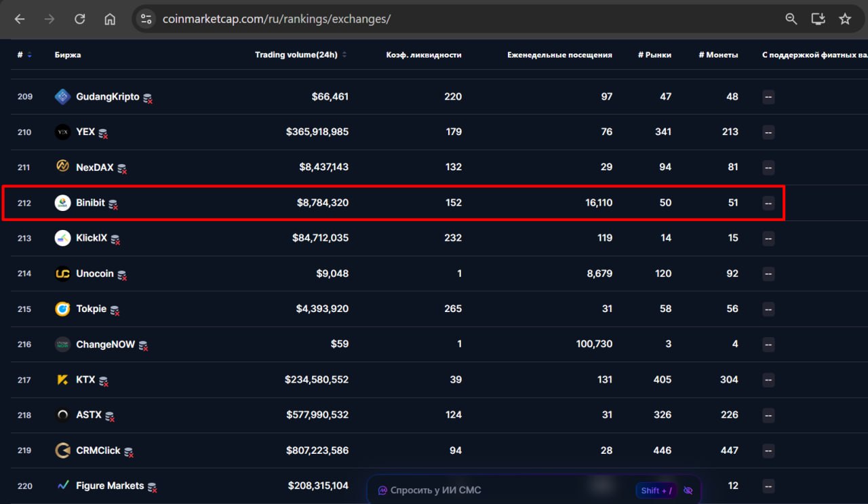Open the zoom magnifier icon in address bar

pos(791,19)
